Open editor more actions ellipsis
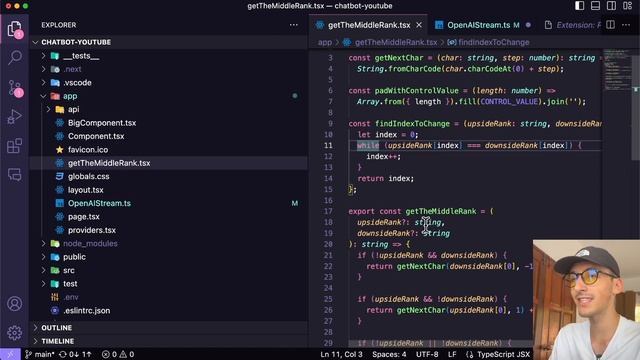Viewport: 640px width, 360px height. click(626, 25)
